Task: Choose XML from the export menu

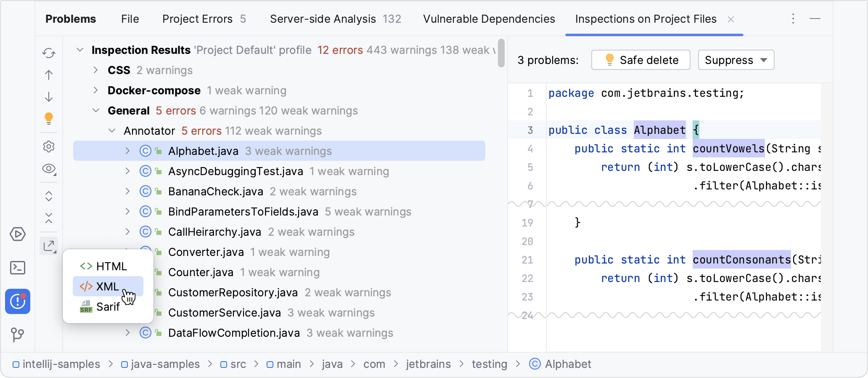Action: point(108,287)
